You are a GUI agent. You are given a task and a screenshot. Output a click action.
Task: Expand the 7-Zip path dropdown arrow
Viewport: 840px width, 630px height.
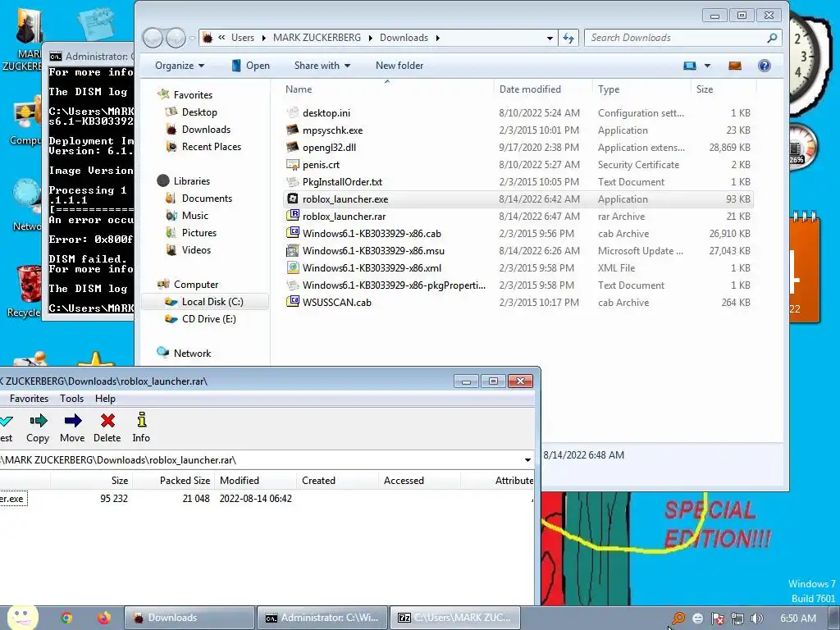[527, 459]
